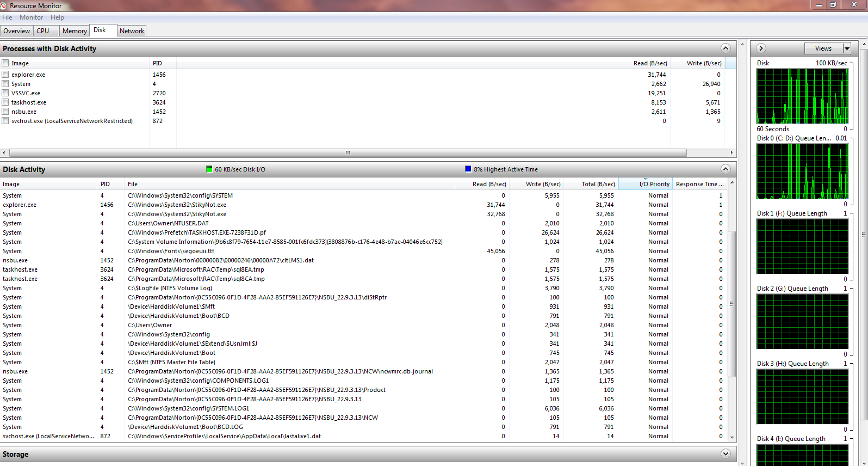Select the COMPONENTS.LOG1 file row
The height and width of the screenshot is (466, 868).
point(363,381)
